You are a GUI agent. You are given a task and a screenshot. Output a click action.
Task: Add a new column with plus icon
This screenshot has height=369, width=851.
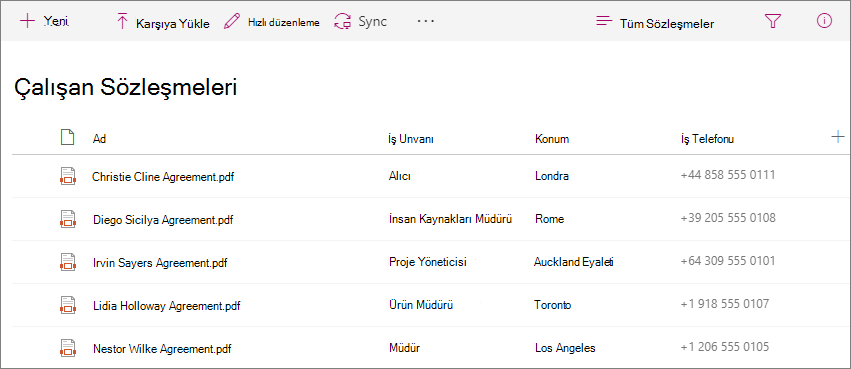[837, 137]
